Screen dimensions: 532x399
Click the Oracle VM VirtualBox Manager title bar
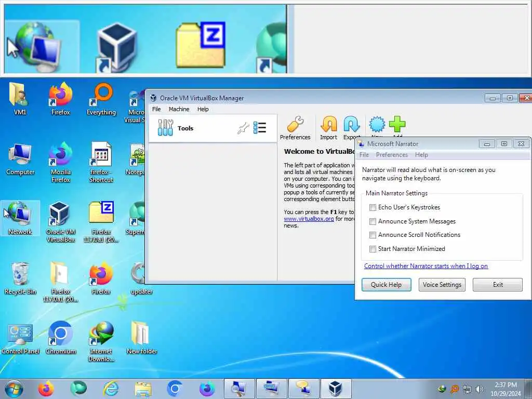pyautogui.click(x=315, y=98)
